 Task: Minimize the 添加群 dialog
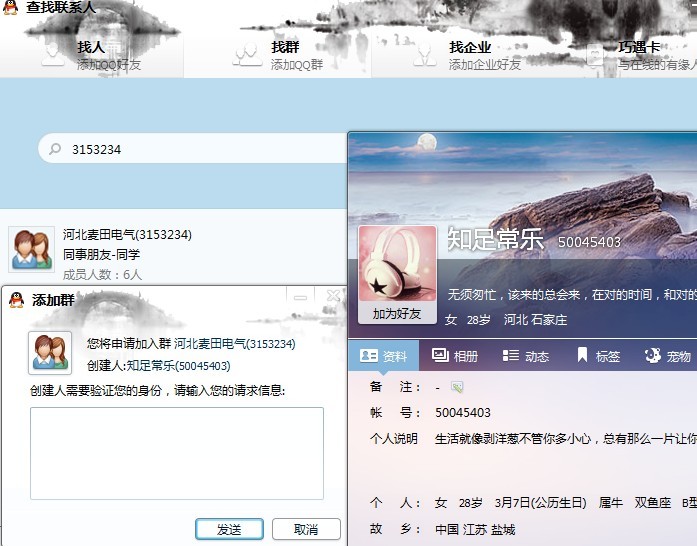point(300,297)
